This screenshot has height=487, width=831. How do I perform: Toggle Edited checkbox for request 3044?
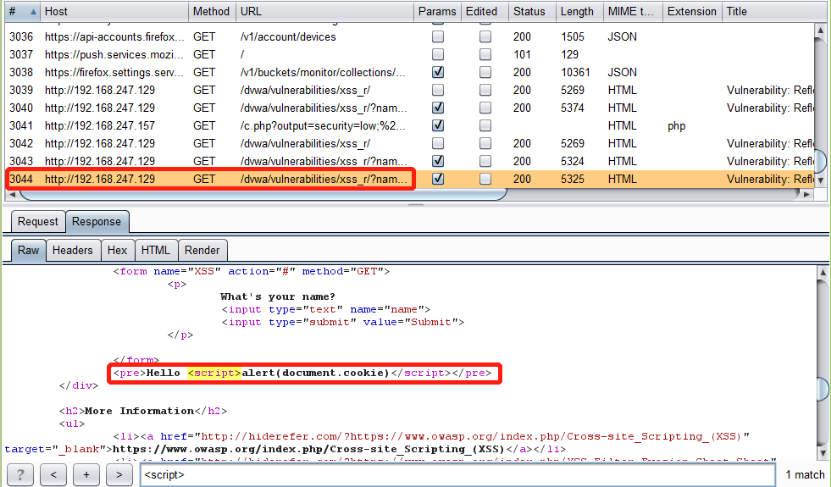(x=485, y=179)
